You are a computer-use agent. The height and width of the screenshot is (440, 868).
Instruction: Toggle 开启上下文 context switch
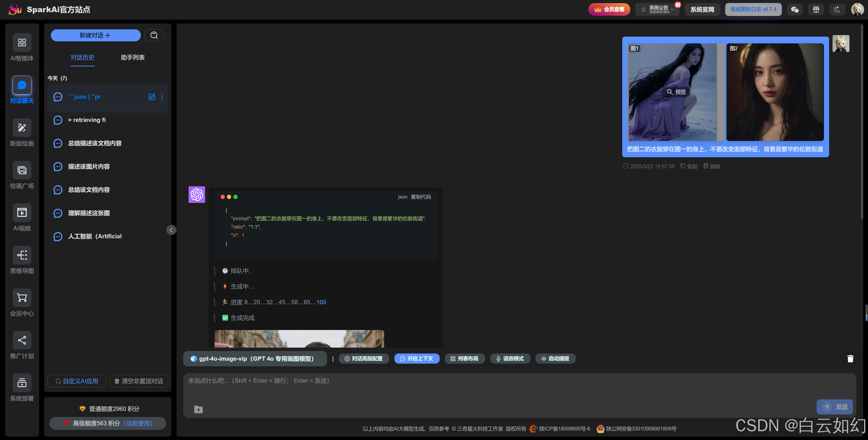coord(417,358)
